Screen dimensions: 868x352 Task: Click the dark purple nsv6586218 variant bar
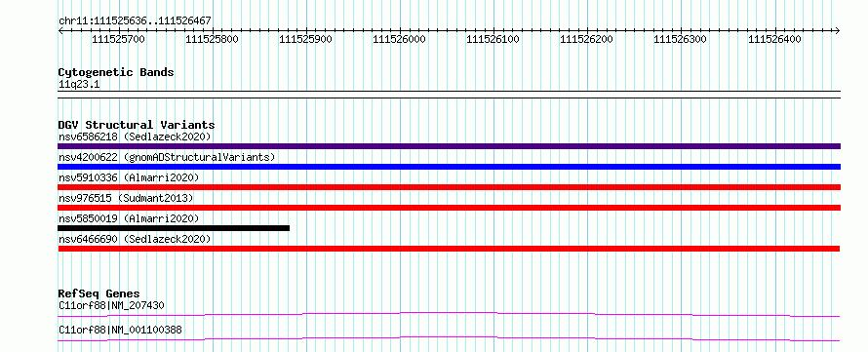[x=449, y=146]
